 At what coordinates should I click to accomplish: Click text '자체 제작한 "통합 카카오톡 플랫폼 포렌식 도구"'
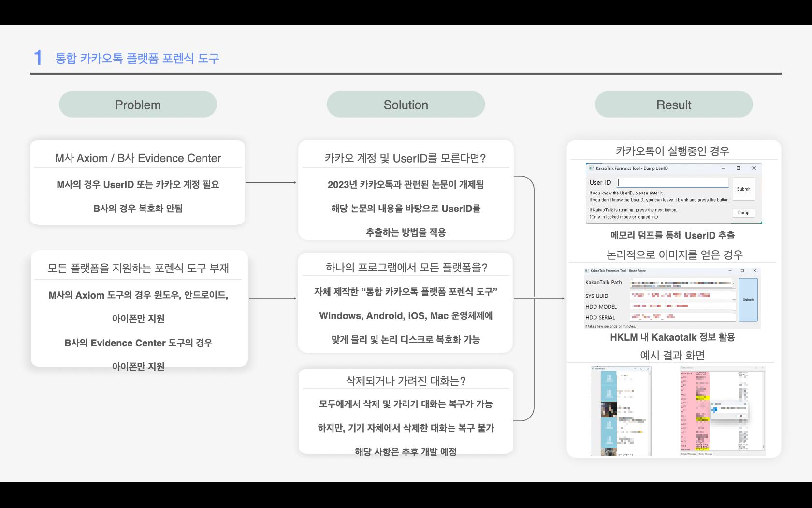(406, 292)
